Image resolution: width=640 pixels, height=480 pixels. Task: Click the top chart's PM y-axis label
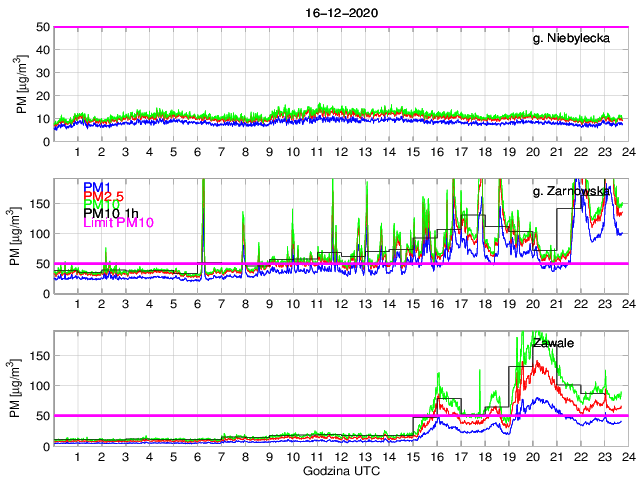click(x=21, y=84)
